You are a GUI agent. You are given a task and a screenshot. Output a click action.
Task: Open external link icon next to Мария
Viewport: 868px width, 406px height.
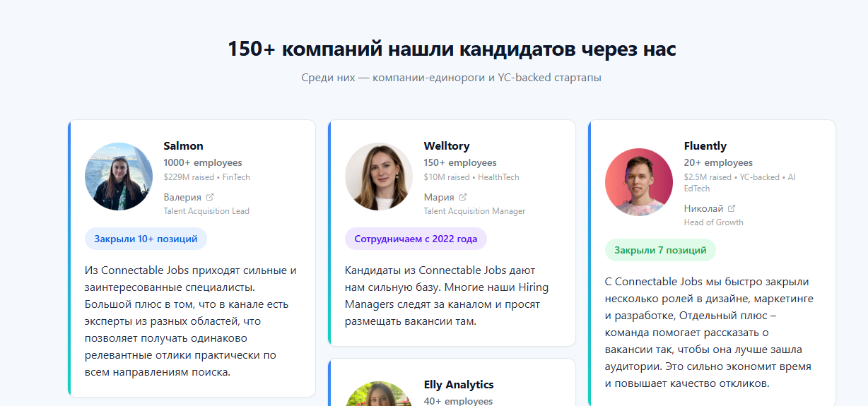463,197
